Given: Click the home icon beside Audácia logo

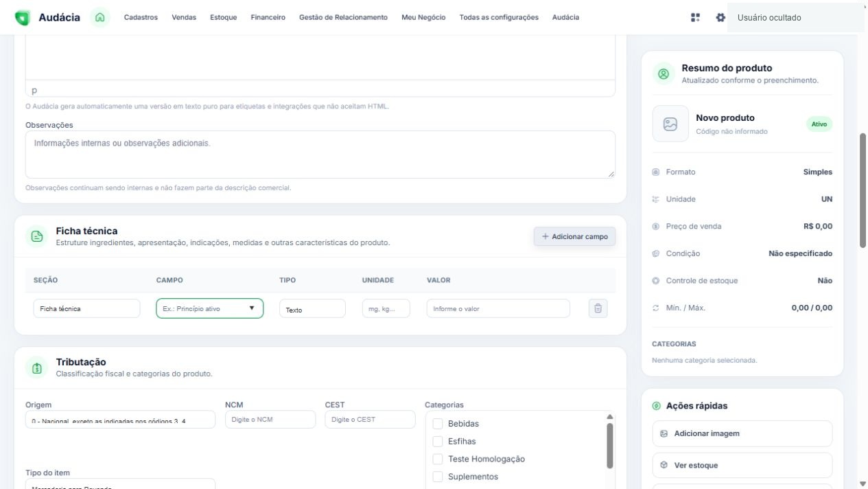Looking at the screenshot, I should point(99,17).
